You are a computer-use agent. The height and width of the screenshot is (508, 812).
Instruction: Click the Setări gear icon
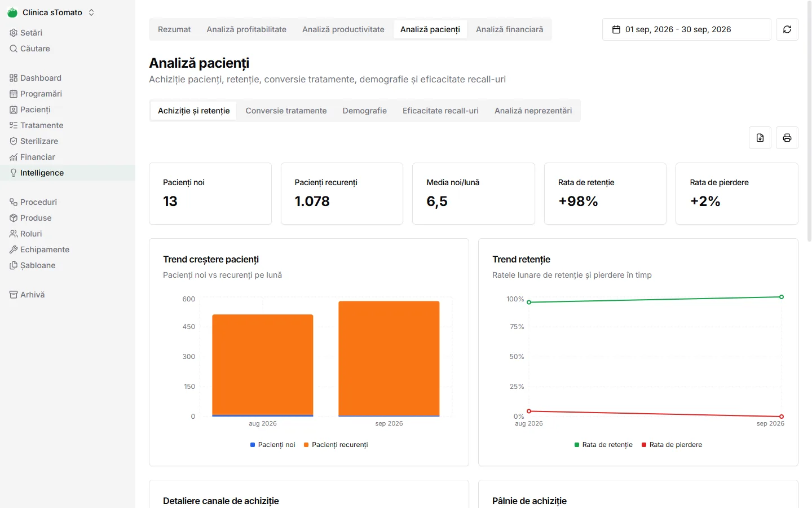(x=14, y=33)
